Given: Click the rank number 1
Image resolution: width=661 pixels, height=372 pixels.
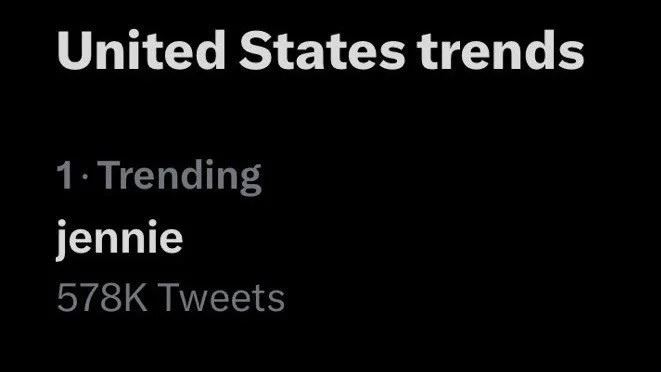Looking at the screenshot, I should tap(64, 175).
